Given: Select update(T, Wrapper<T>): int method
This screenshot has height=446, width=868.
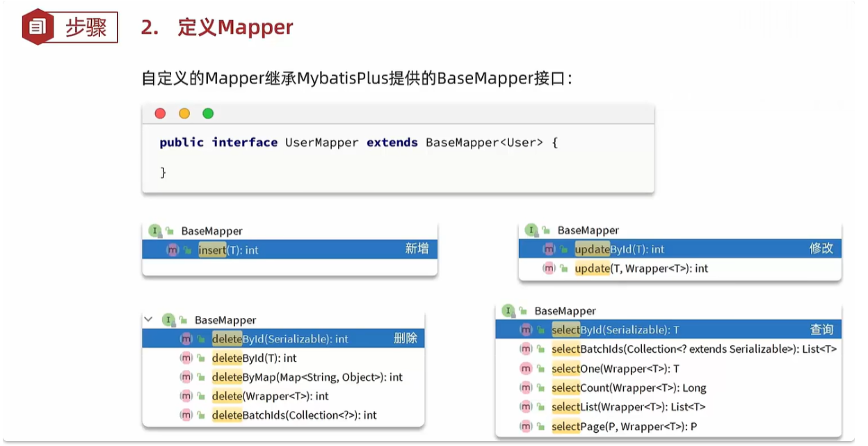Looking at the screenshot, I should point(641,269).
